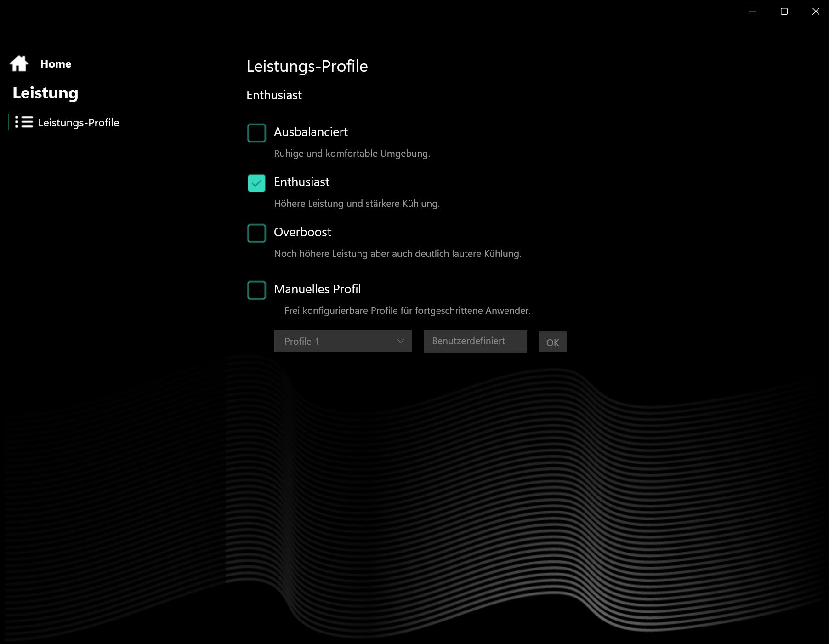
Task: Click 'Noch höhere Leistung' description text
Action: pyautogui.click(x=397, y=254)
